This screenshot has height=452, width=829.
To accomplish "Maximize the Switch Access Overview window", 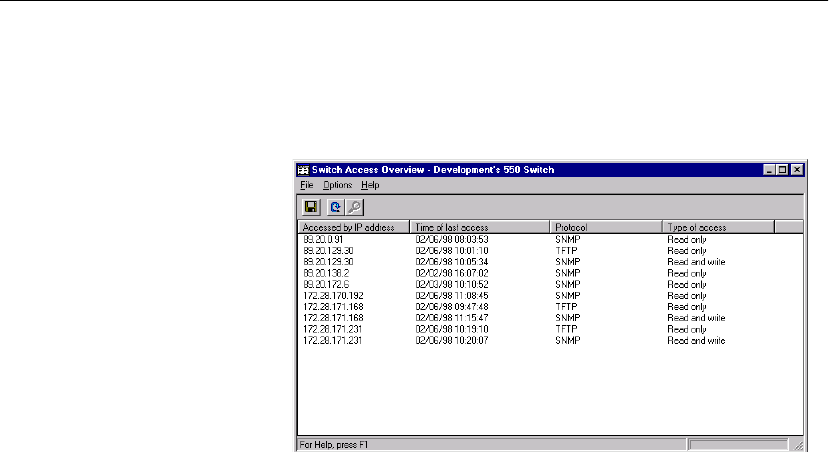I will 783,170.
